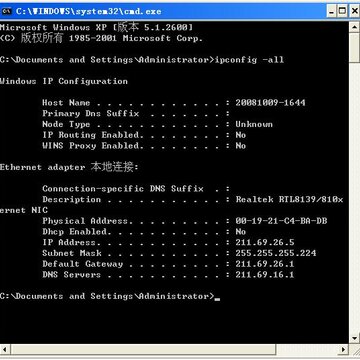360x360 pixels.
Task: Close the cmd.exe window
Action: [354, 11]
